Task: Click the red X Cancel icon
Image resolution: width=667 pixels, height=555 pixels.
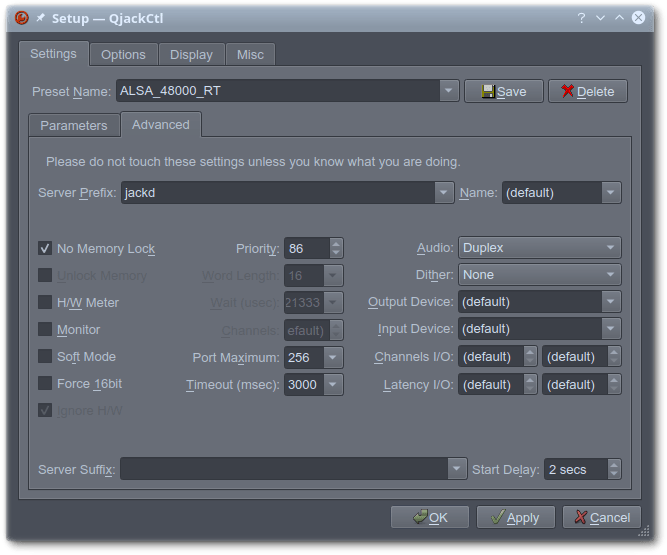Action: (x=581, y=517)
